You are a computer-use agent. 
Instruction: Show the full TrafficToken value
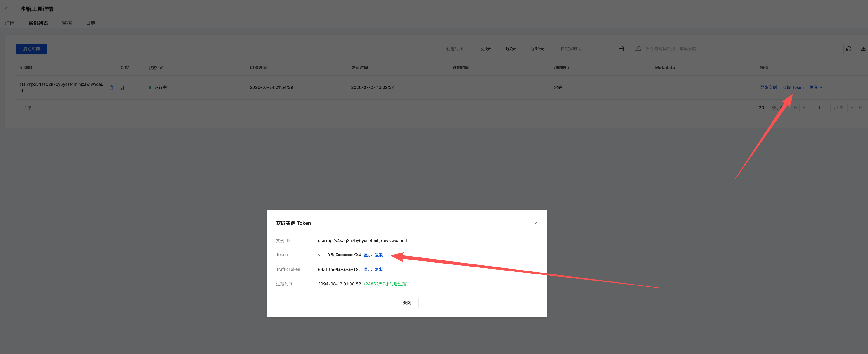[x=368, y=269]
